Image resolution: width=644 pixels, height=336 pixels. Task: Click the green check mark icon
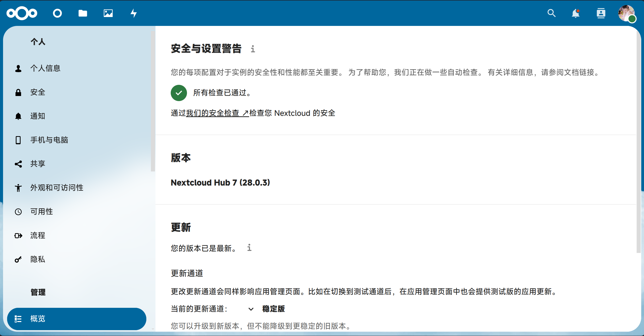tap(179, 93)
